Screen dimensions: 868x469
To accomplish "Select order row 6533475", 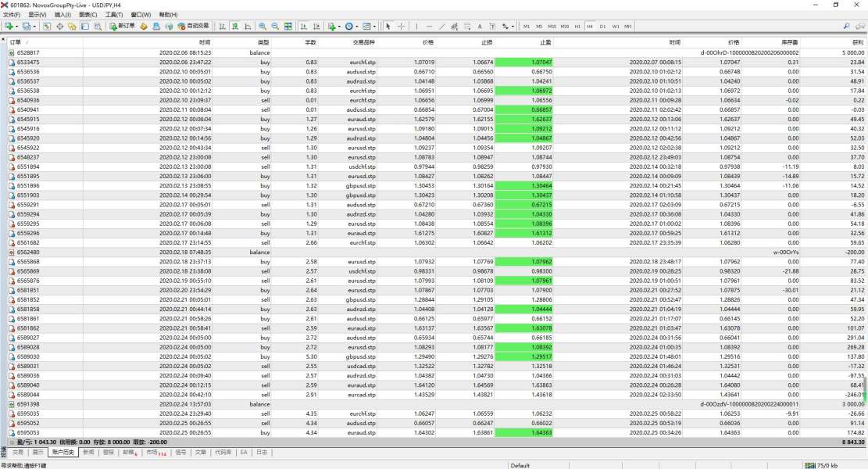I will pyautogui.click(x=436, y=62).
